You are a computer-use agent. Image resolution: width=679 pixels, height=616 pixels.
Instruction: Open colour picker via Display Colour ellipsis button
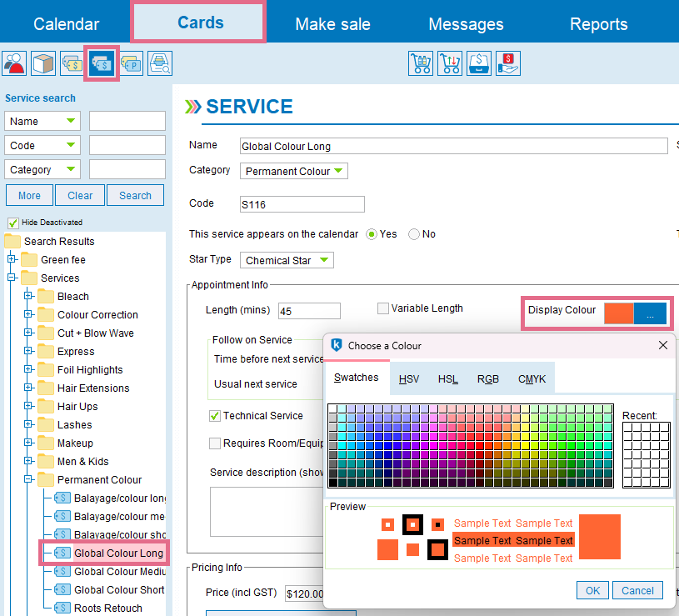tap(650, 313)
